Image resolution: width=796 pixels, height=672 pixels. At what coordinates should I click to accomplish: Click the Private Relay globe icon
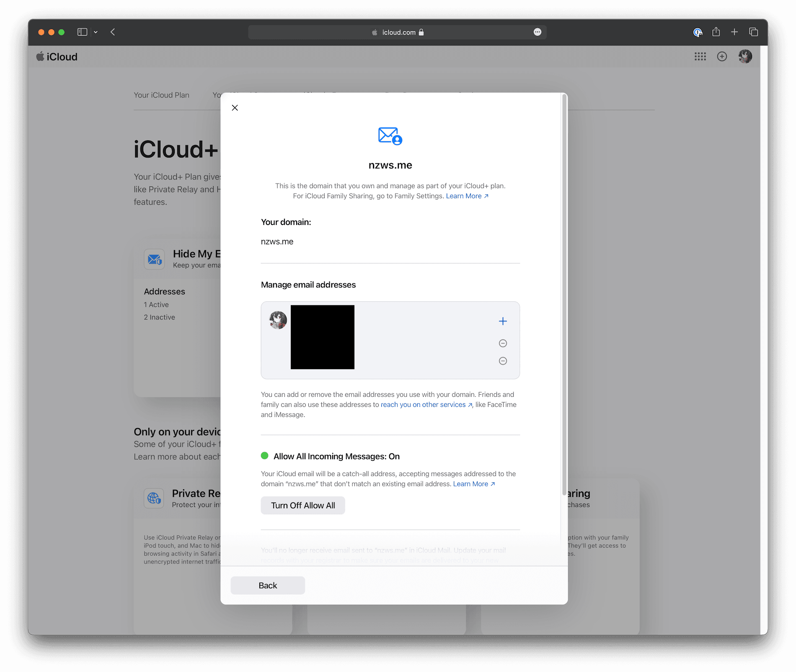pos(154,498)
